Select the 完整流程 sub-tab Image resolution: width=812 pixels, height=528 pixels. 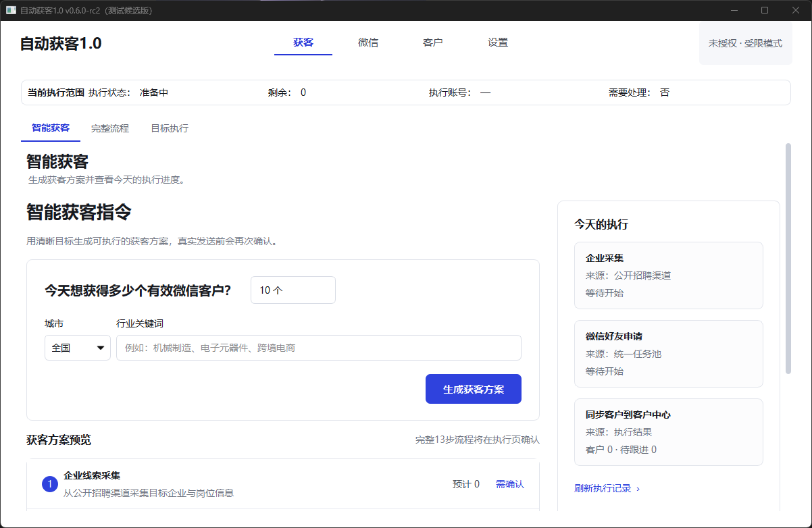[110, 128]
